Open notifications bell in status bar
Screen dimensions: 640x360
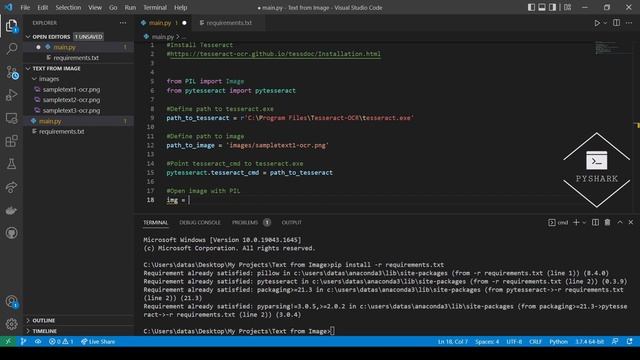[629, 342]
